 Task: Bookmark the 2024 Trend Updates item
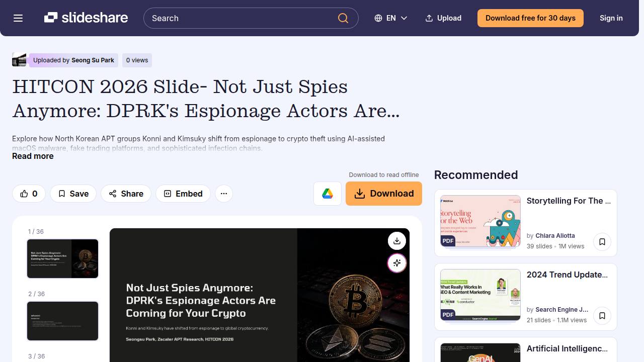click(x=602, y=316)
